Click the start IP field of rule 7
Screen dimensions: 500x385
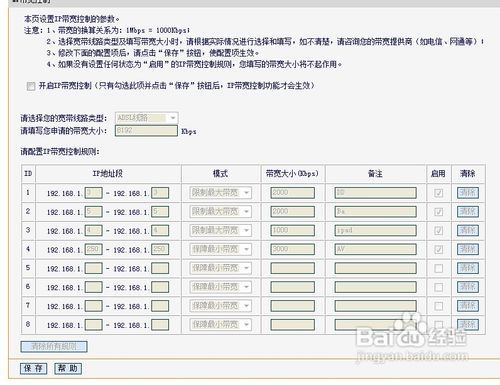point(93,306)
